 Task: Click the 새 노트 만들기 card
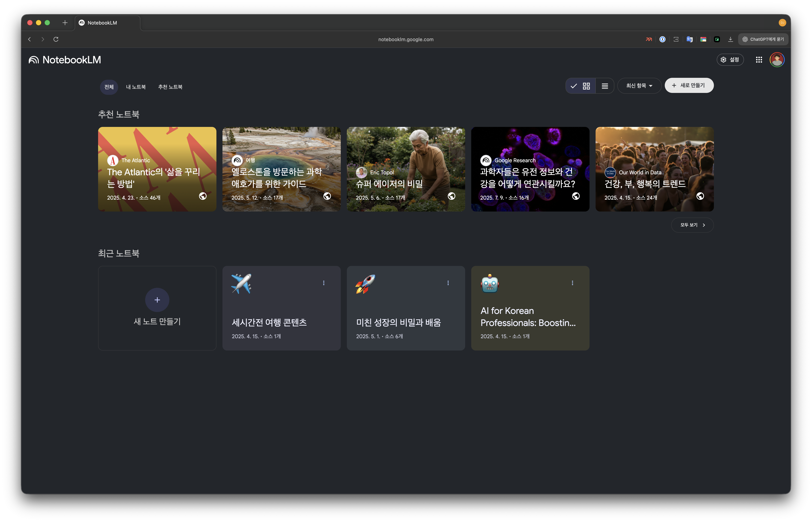(x=157, y=308)
